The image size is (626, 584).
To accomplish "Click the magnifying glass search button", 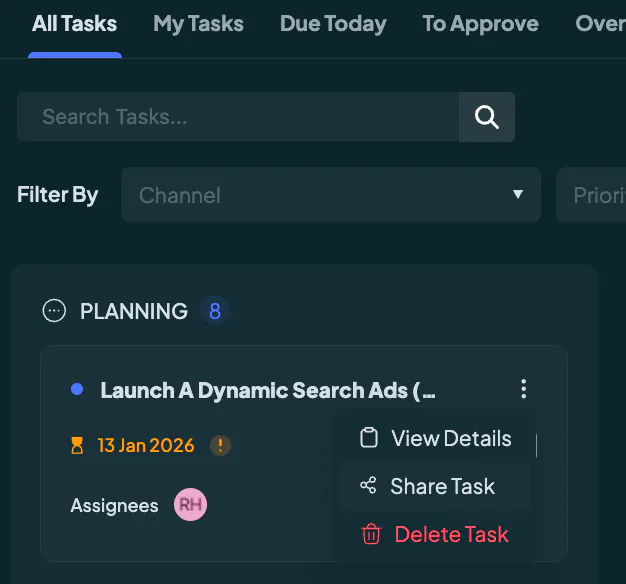I will pos(487,117).
